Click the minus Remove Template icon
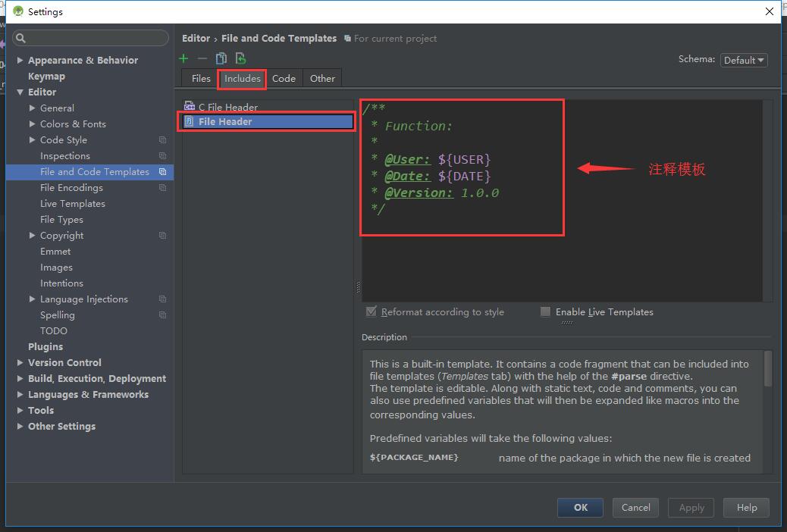The height and width of the screenshot is (532, 787). coord(202,58)
